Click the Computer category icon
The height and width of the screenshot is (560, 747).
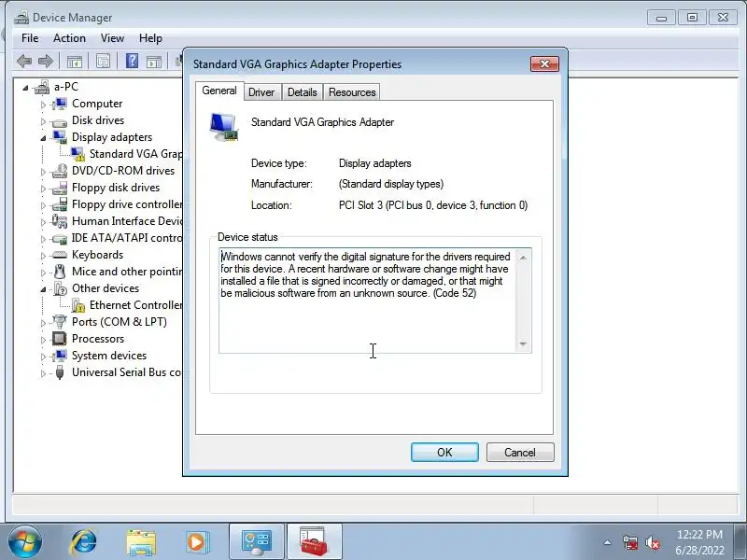tap(60, 104)
